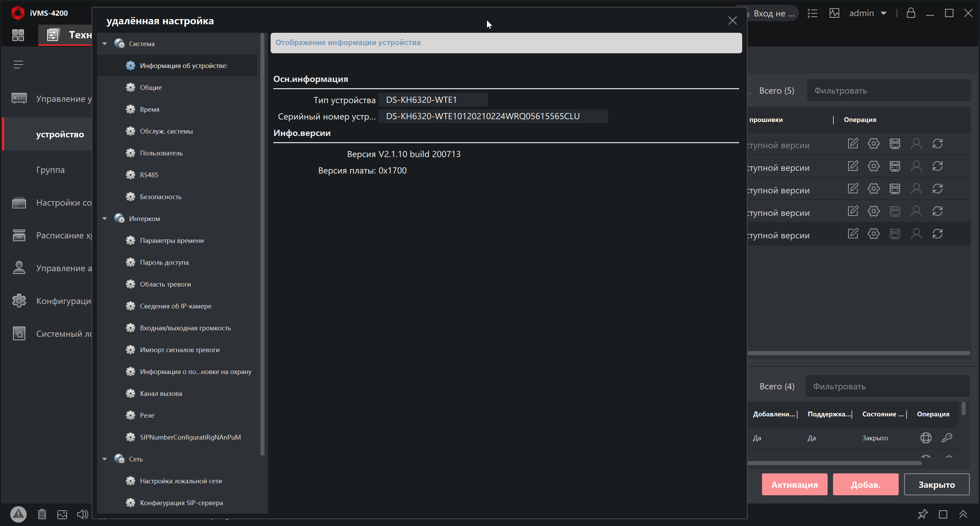The height and width of the screenshot is (526, 980).
Task: Open remote configuration gear in second device row
Action: [873, 166]
